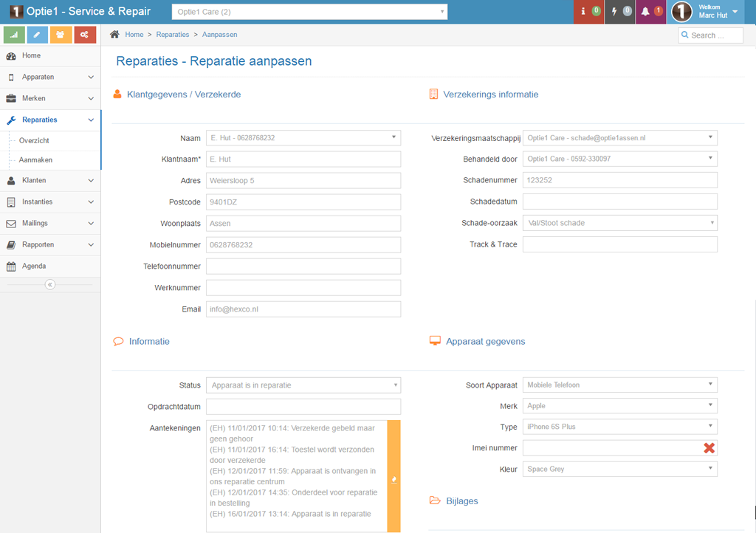Click the Home breadcrumb link
The width and height of the screenshot is (756, 533).
[x=134, y=35]
